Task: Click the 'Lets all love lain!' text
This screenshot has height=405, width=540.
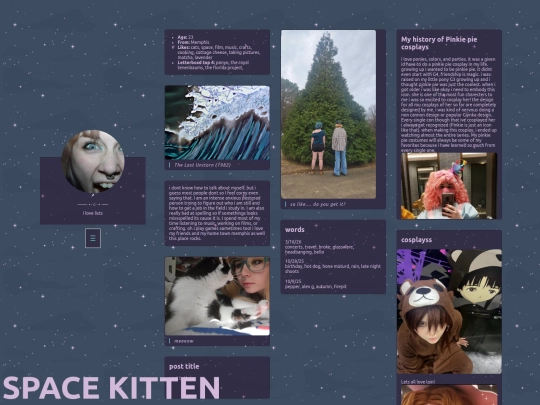Action: tap(418, 382)
